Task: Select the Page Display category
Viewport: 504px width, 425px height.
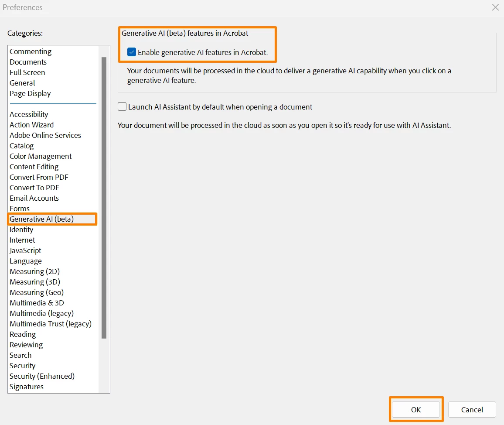Action: click(x=30, y=94)
